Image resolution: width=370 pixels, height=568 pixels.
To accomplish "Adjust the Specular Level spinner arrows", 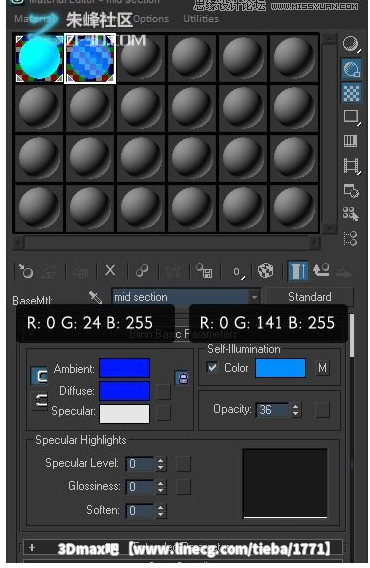I will [x=161, y=464].
